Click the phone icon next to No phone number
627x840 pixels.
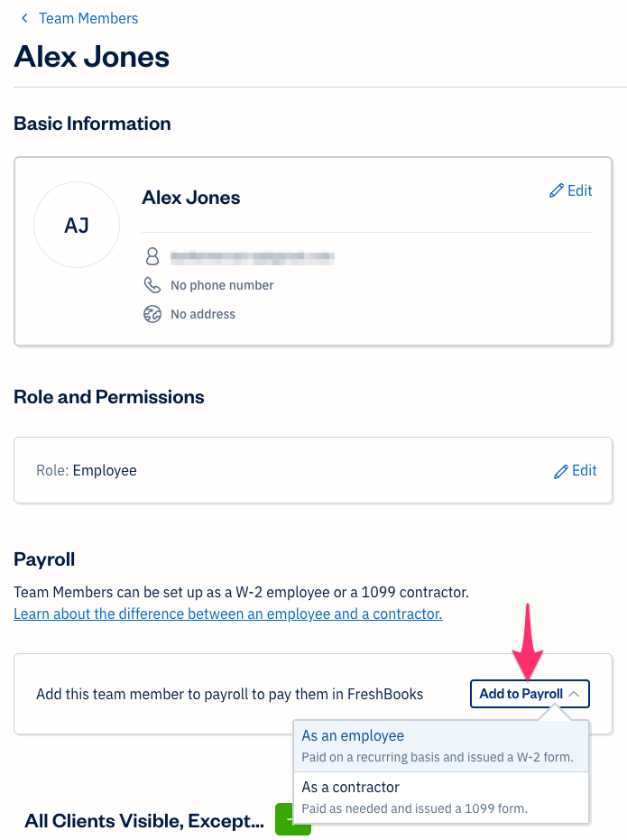152,285
